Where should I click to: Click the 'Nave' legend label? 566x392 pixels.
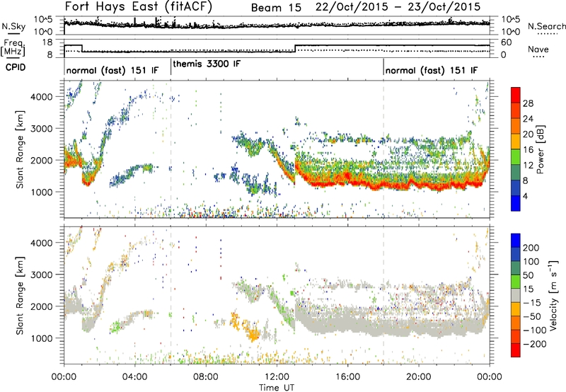tap(538, 49)
